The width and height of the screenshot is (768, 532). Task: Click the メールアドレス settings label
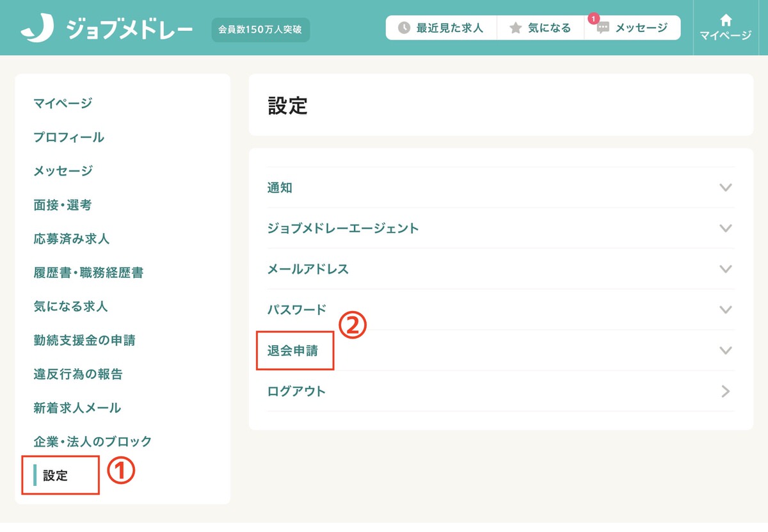coord(308,269)
